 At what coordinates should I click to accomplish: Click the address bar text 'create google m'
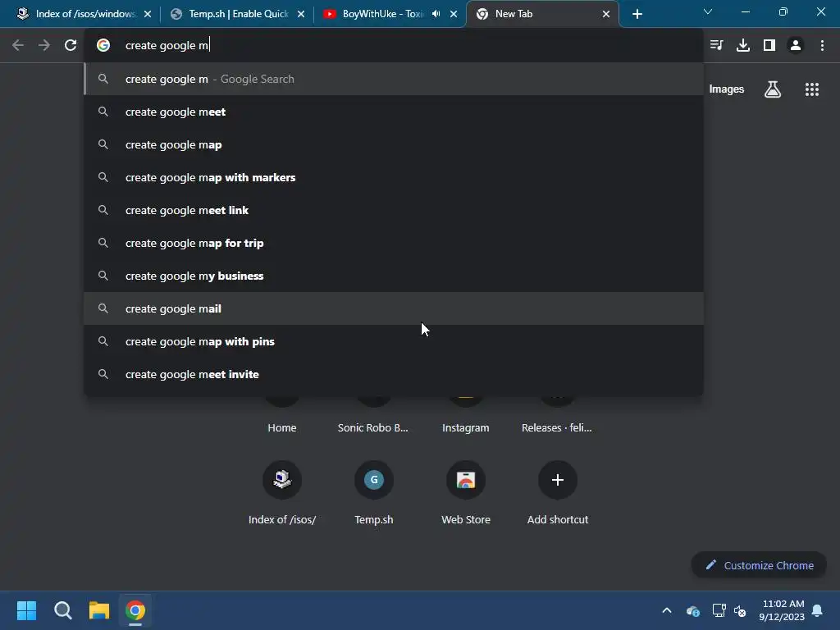[167, 46]
